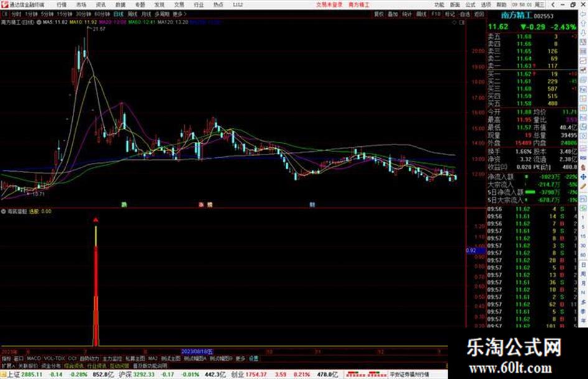Open the 互动问答 tab
588x379 pixels.
click(119, 365)
